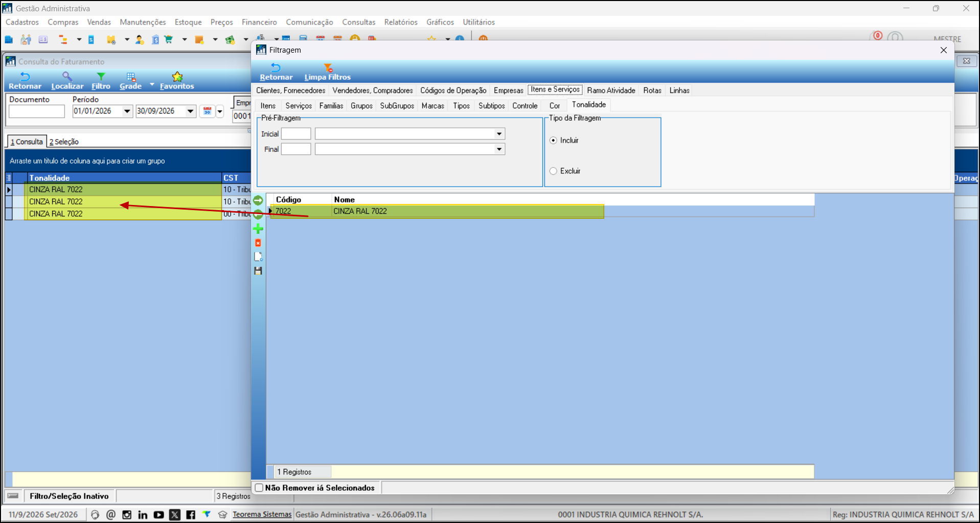Switch to the 2 Seleção tab
The width and height of the screenshot is (980, 523).
[64, 142]
